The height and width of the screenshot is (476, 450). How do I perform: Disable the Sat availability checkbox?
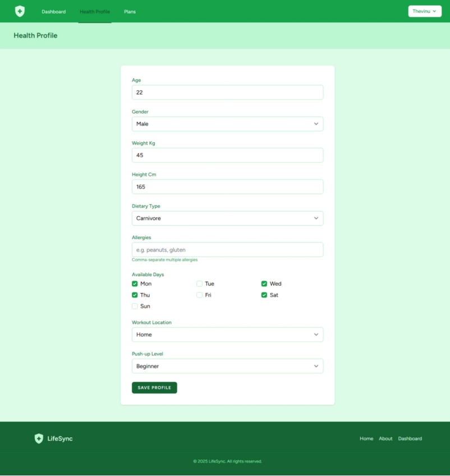point(264,295)
